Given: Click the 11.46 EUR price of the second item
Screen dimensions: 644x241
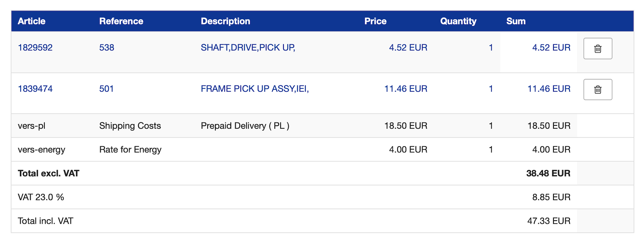Looking at the screenshot, I should coord(406,89).
